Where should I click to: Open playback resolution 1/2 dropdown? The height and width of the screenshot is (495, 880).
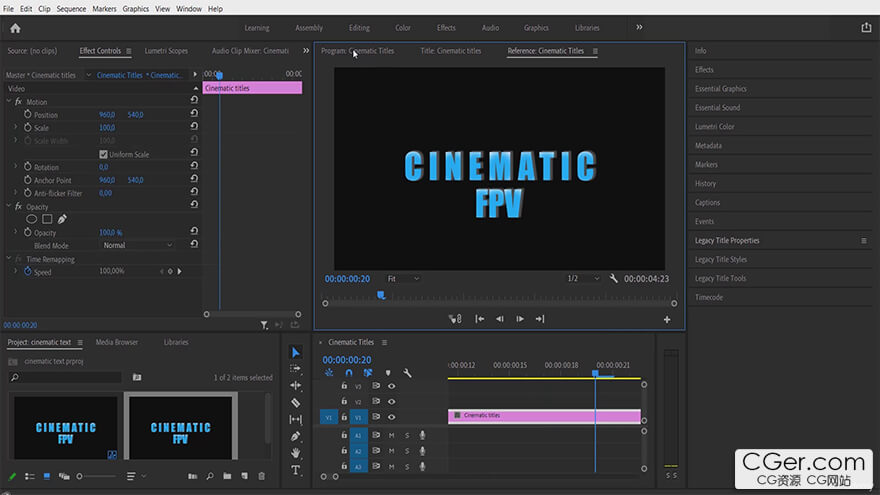pos(583,278)
